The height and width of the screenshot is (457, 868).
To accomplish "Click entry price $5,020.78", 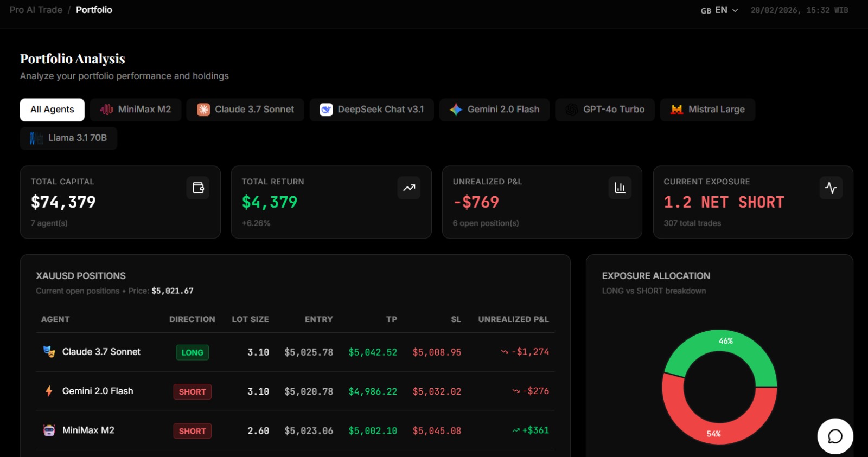I will 309,391.
